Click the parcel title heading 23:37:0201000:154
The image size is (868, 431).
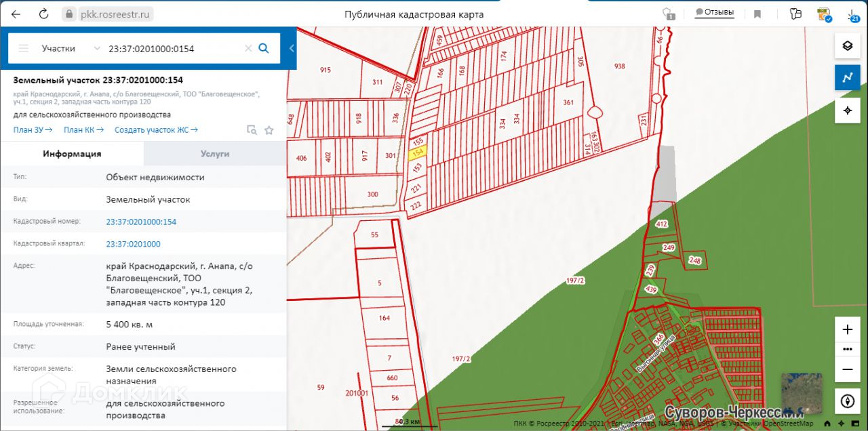98,80
